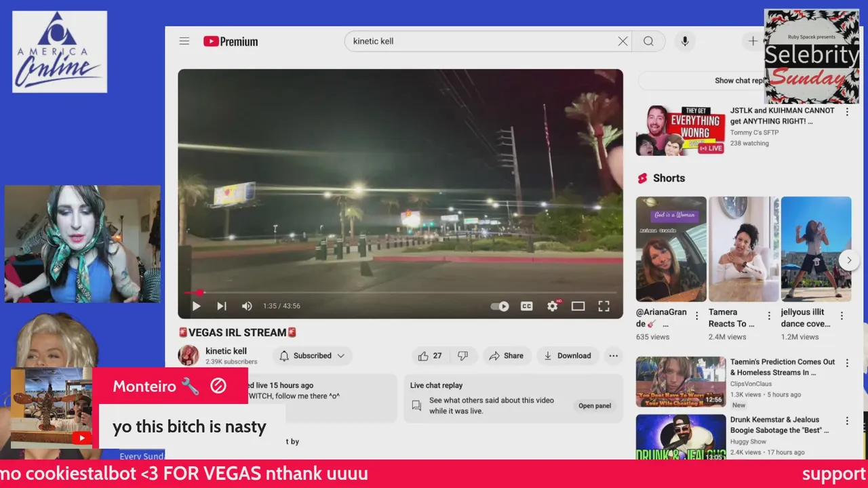The height and width of the screenshot is (488, 868).
Task: Start voice search with the microphone
Action: [x=685, y=41]
